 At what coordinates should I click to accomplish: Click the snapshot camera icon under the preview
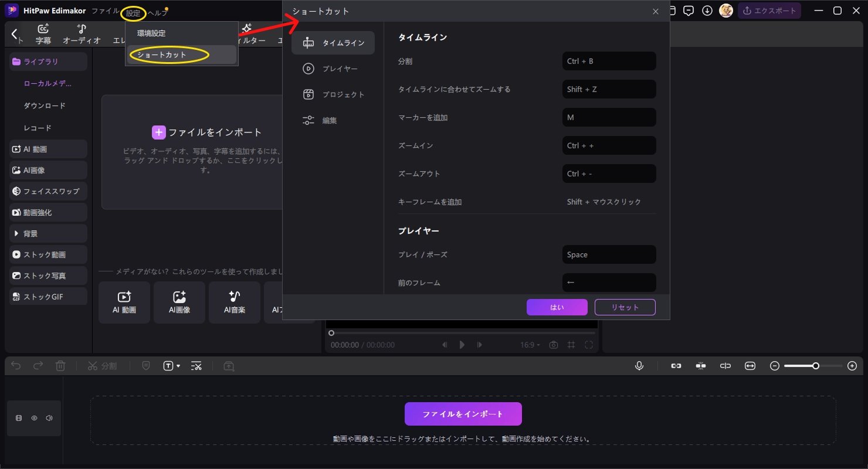tap(553, 345)
